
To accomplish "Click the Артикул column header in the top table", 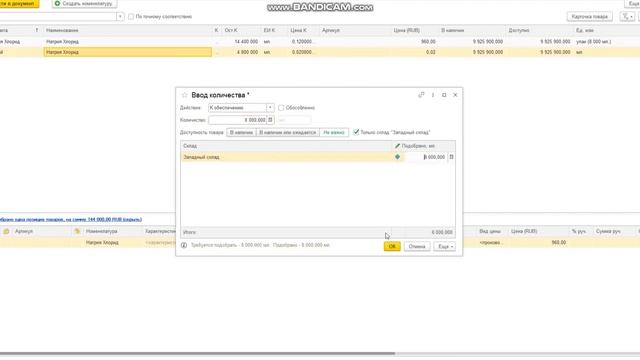I will coord(355,31).
